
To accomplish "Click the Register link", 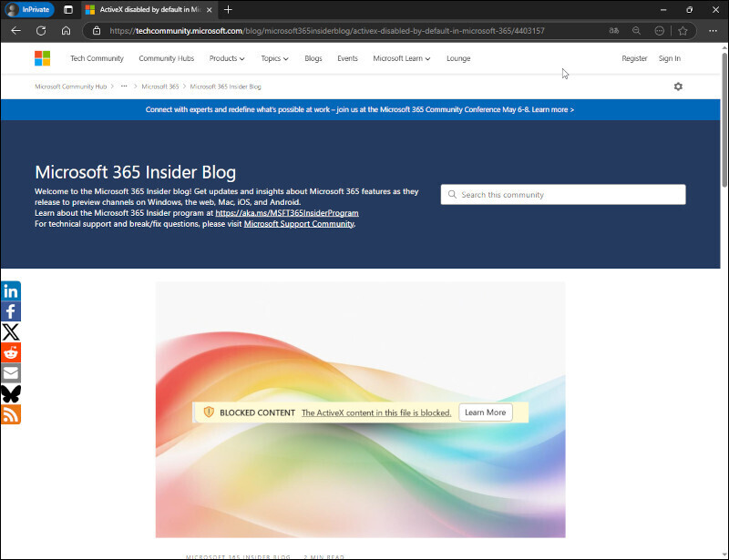I will 634,58.
